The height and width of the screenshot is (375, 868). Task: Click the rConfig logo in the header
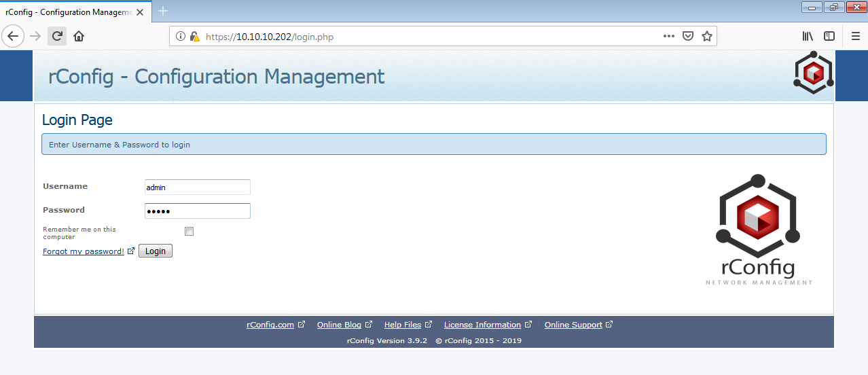tap(813, 74)
